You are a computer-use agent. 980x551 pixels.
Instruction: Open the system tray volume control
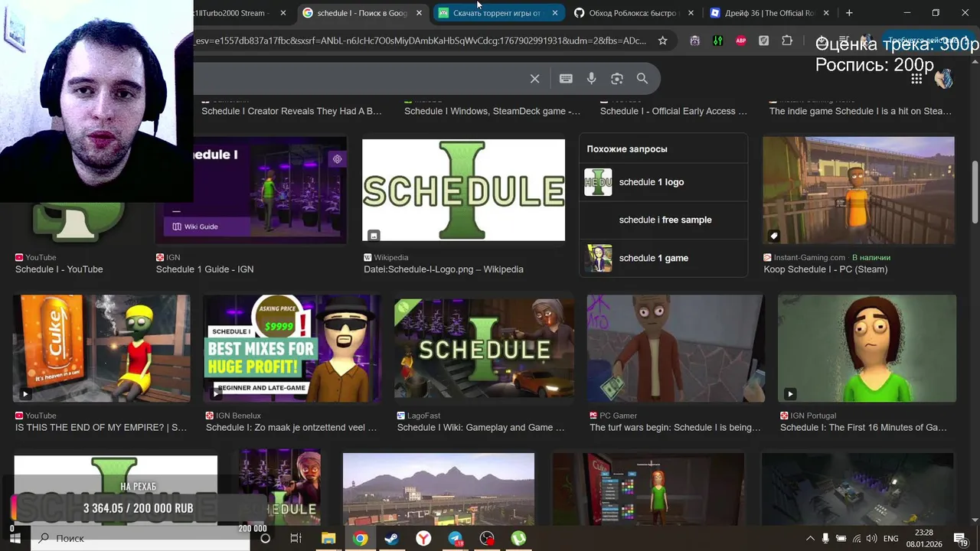pos(873,539)
